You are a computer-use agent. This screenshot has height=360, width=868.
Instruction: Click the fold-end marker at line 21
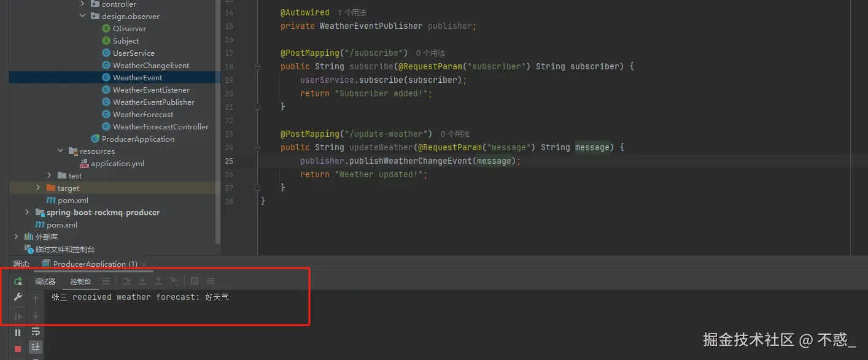[258, 107]
